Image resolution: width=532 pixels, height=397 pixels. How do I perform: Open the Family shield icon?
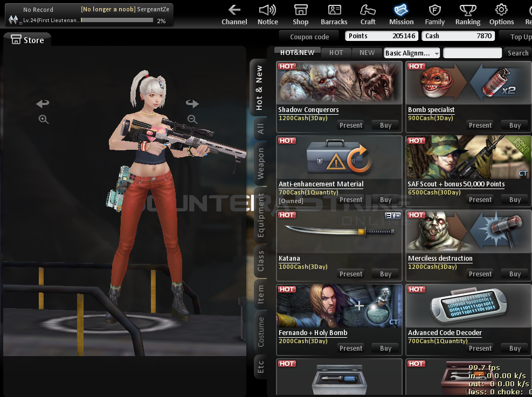coord(434,10)
